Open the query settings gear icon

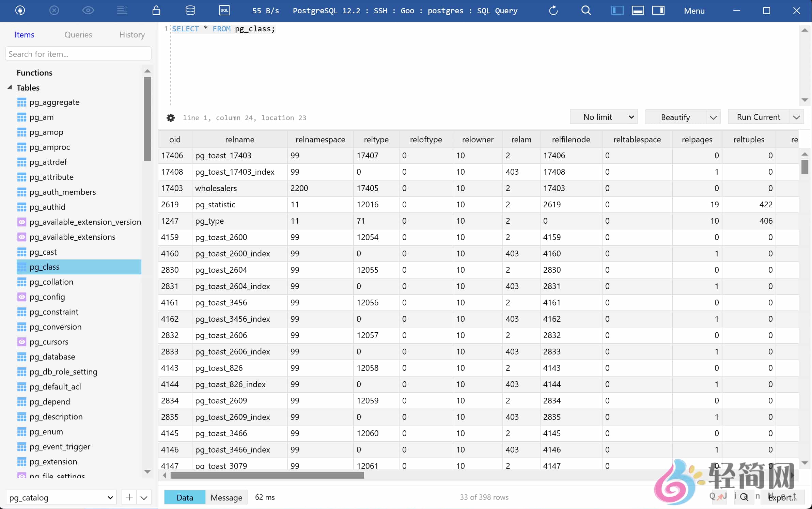[170, 117]
